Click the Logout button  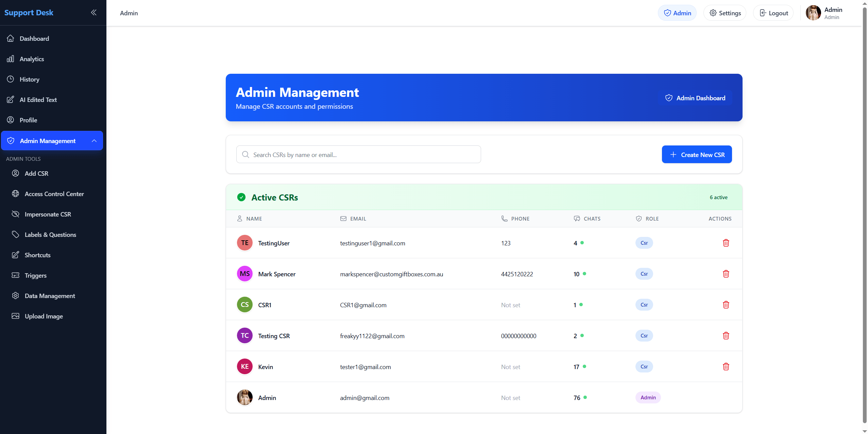point(772,13)
